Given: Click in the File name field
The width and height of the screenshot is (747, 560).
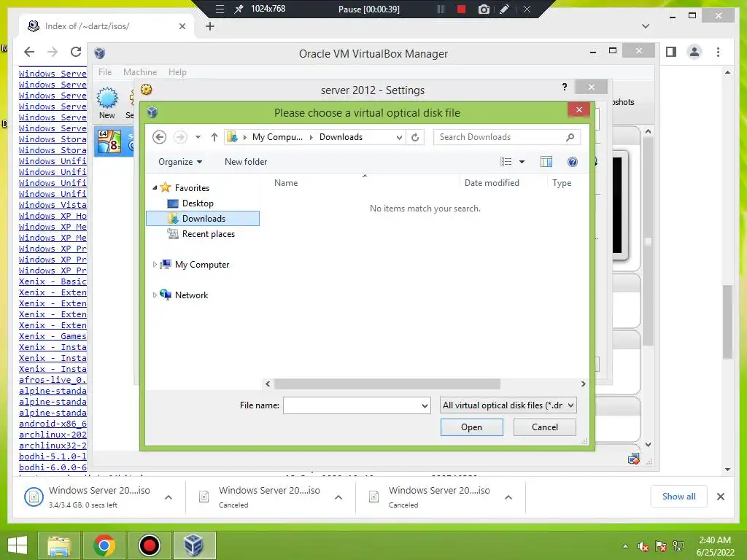Looking at the screenshot, I should [x=352, y=405].
